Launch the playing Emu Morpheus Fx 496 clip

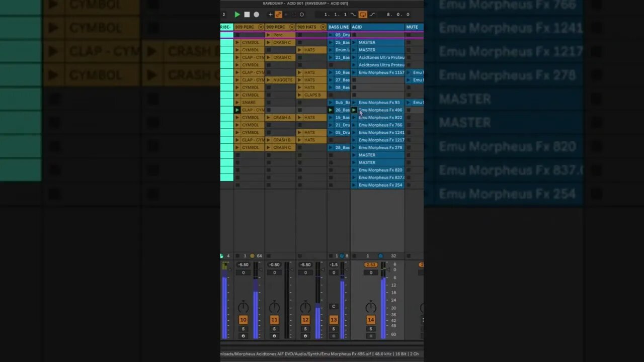(354, 110)
